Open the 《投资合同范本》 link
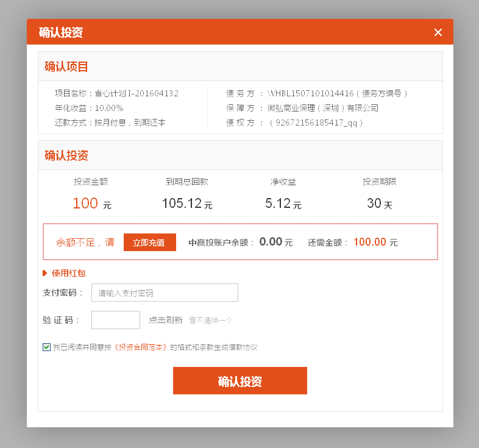The height and width of the screenshot is (448, 479). pos(141,347)
